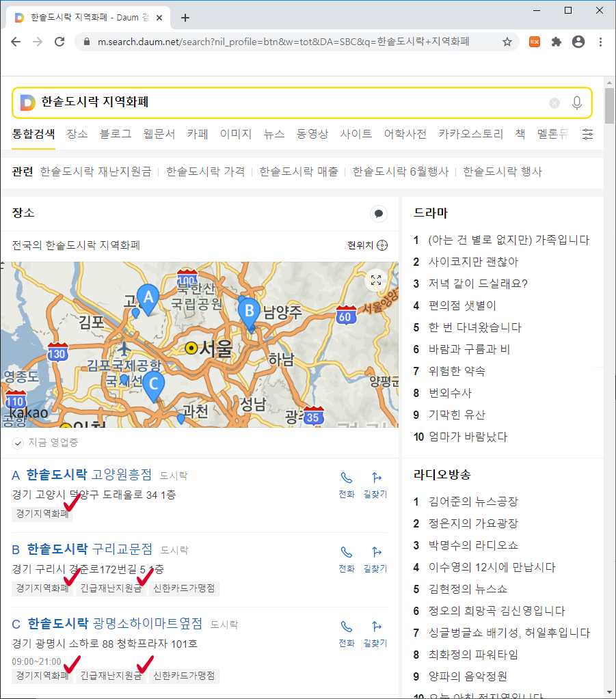
Task: Select map marker B
Action: [x=250, y=313]
